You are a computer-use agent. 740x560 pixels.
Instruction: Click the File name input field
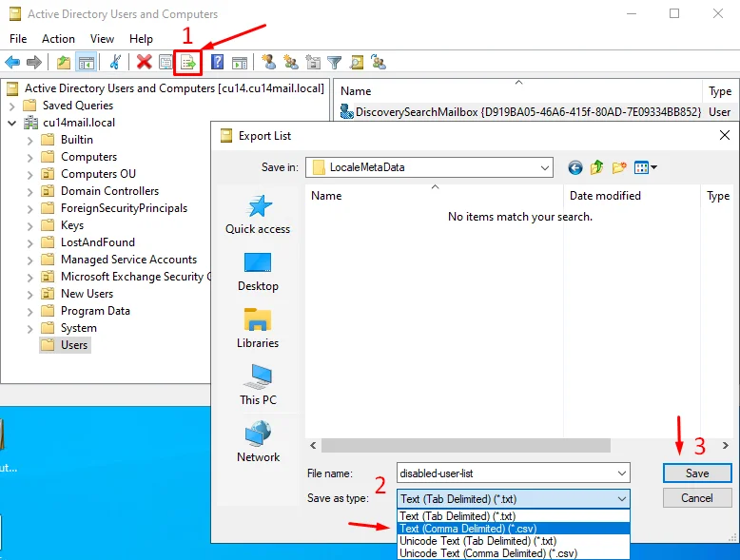507,473
